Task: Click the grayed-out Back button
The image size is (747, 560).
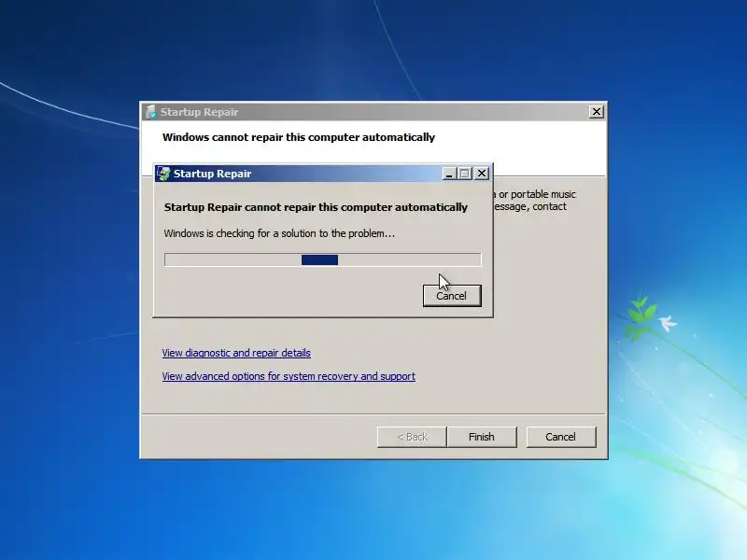Action: pos(412,437)
